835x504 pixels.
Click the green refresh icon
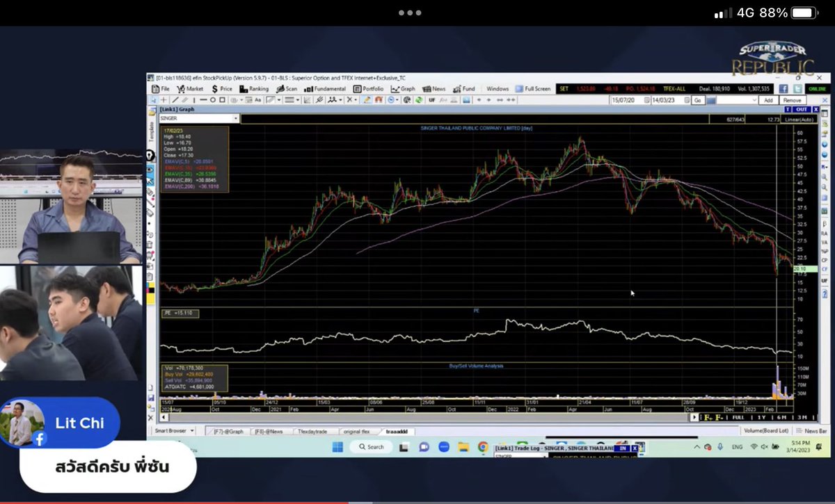(418, 100)
